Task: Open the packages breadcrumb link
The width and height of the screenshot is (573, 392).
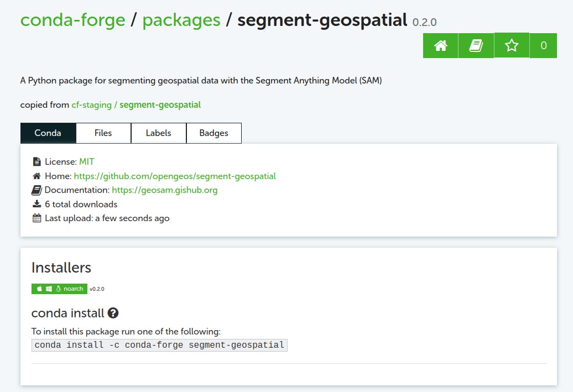Action: click(181, 20)
